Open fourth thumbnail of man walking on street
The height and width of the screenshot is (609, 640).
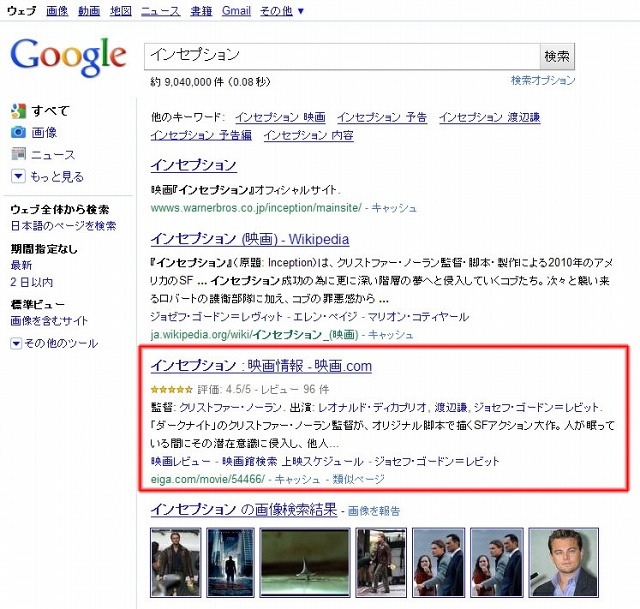tap(381, 562)
